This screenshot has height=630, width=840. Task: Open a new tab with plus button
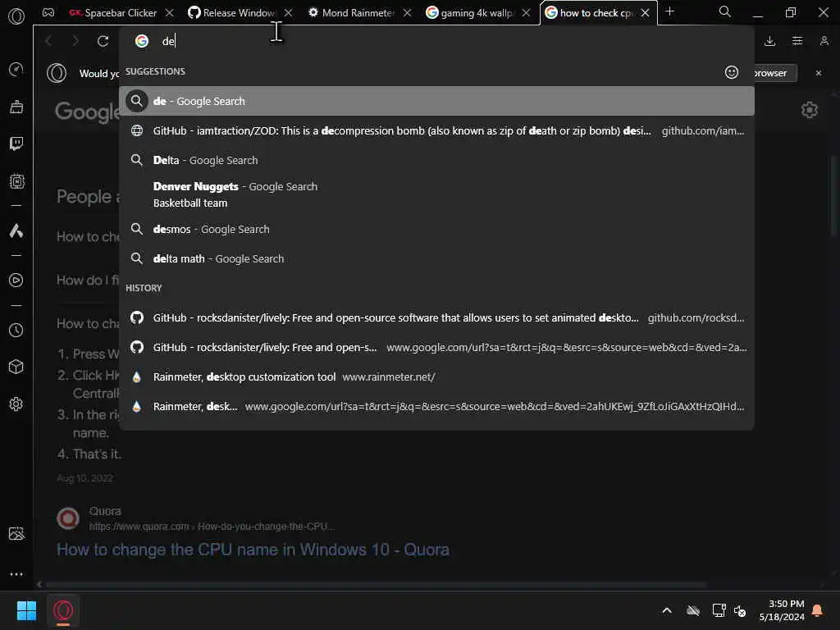click(669, 11)
